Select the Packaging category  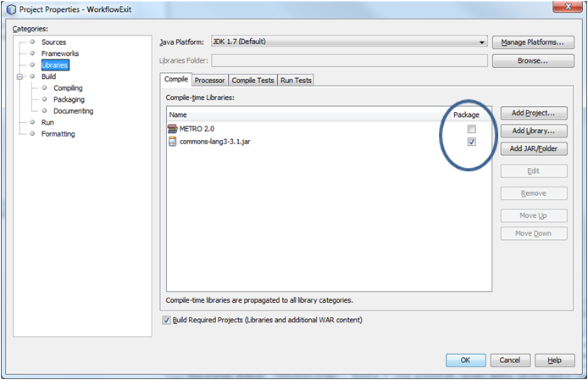point(69,99)
